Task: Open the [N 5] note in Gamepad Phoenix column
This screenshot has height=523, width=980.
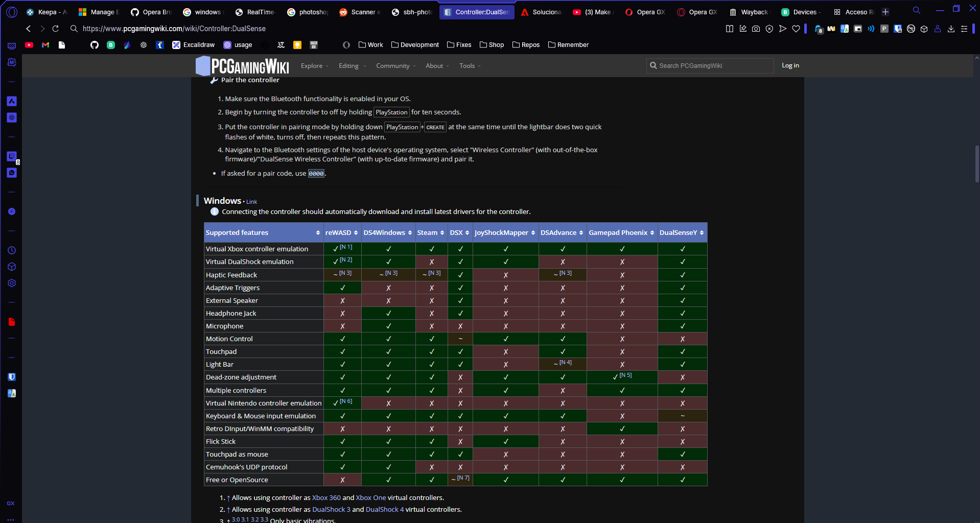Action: click(625, 375)
